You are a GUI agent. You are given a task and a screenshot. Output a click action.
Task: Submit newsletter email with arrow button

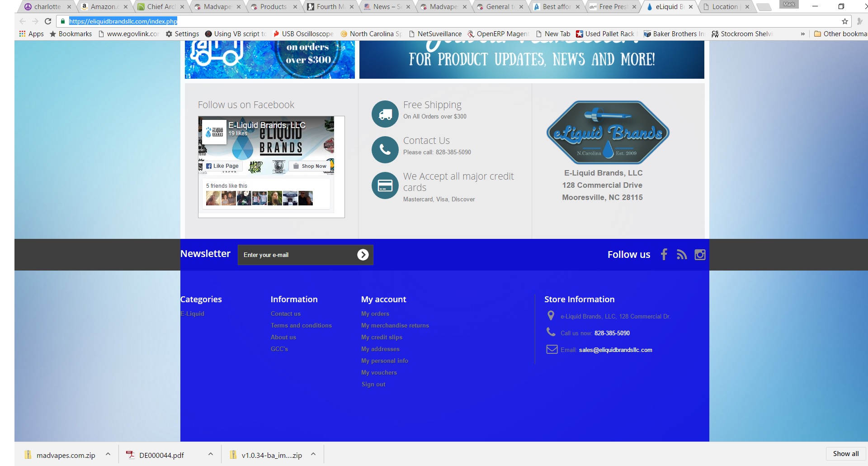363,255
